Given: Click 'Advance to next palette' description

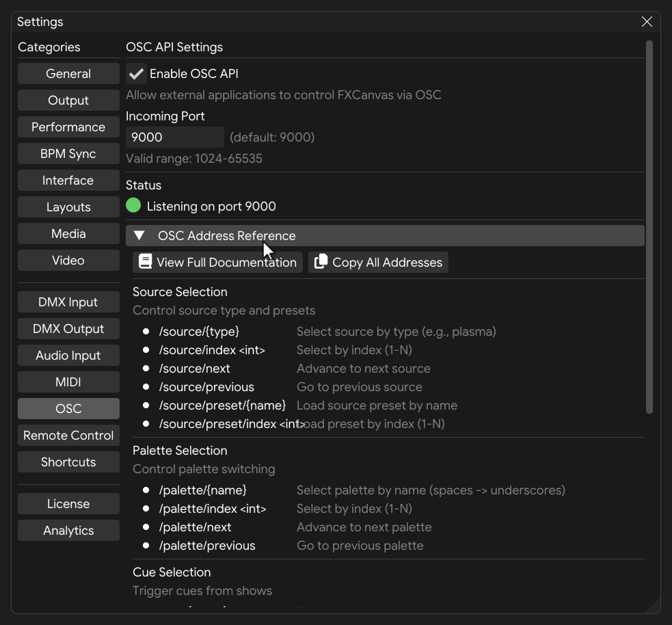Looking at the screenshot, I should click(x=364, y=527).
